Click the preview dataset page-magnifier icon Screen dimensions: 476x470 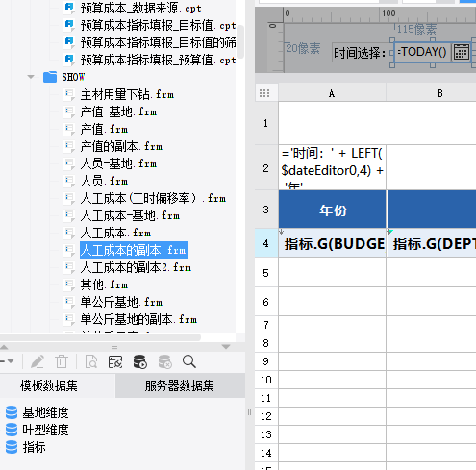coord(91,361)
